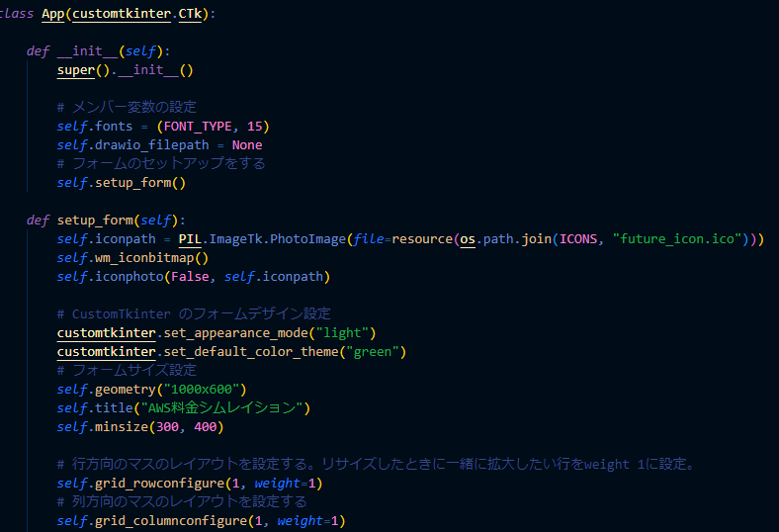Screen dimensions: 779x532
Task: Click set_default_color_theme method name
Action: coord(251,352)
